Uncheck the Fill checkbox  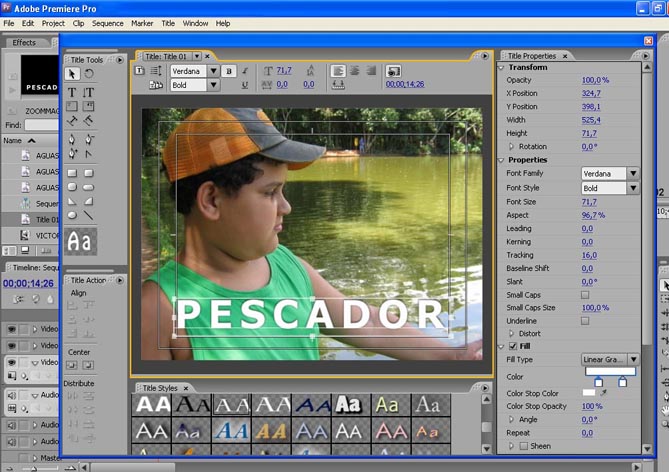[513, 346]
